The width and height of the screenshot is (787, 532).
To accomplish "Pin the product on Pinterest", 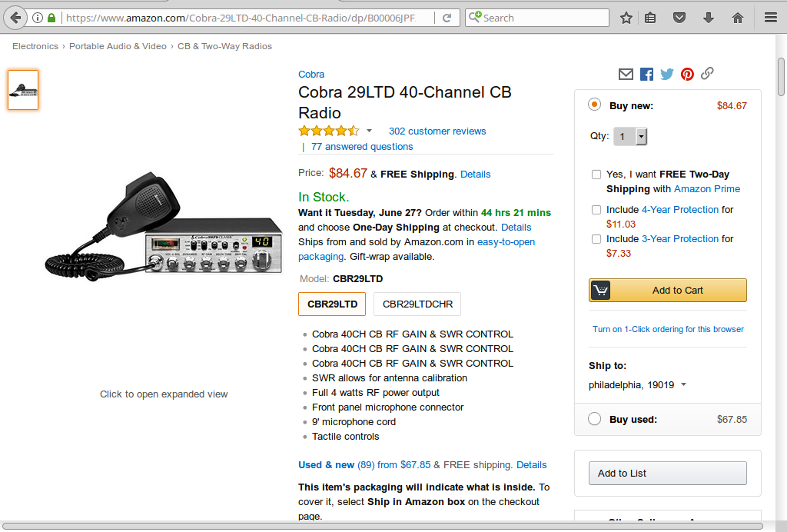I will [687, 74].
